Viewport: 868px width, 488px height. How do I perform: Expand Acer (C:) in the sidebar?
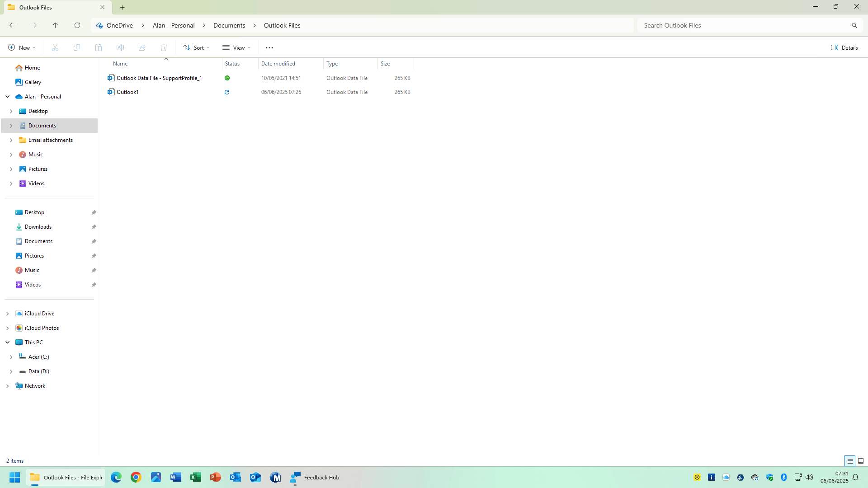point(11,357)
